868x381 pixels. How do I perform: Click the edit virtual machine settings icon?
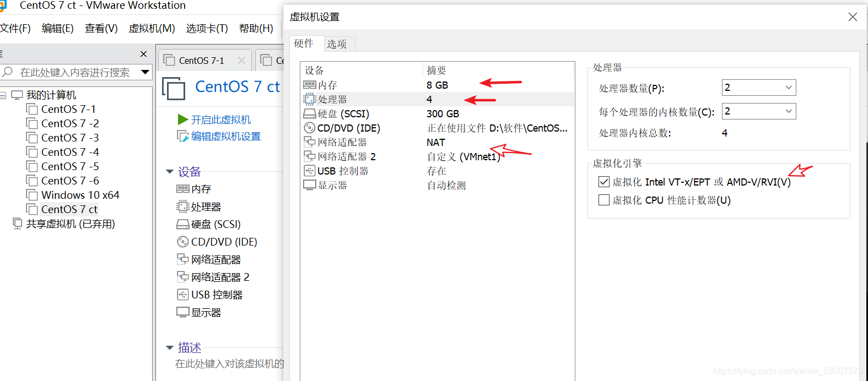click(182, 136)
